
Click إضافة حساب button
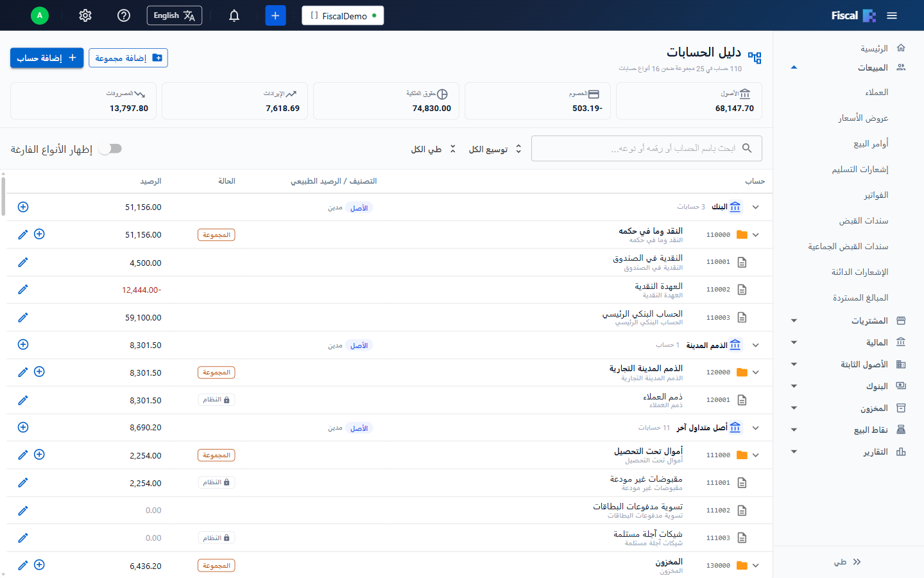pyautogui.click(x=47, y=58)
